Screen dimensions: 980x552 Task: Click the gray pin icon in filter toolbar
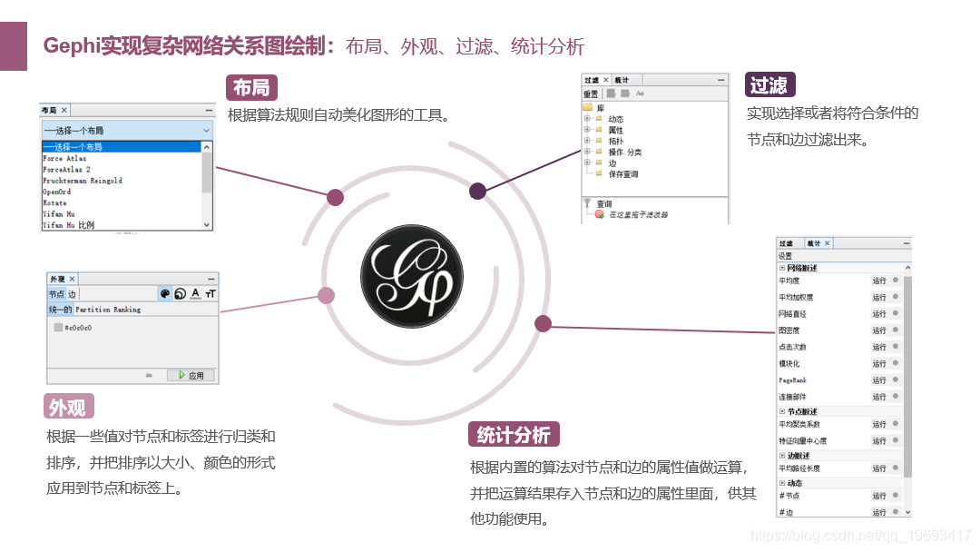click(640, 94)
